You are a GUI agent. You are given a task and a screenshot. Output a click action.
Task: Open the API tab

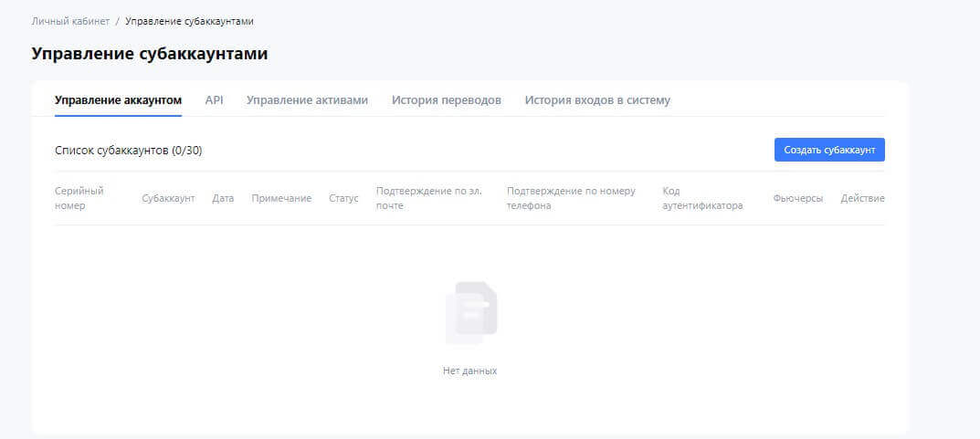pos(214,100)
